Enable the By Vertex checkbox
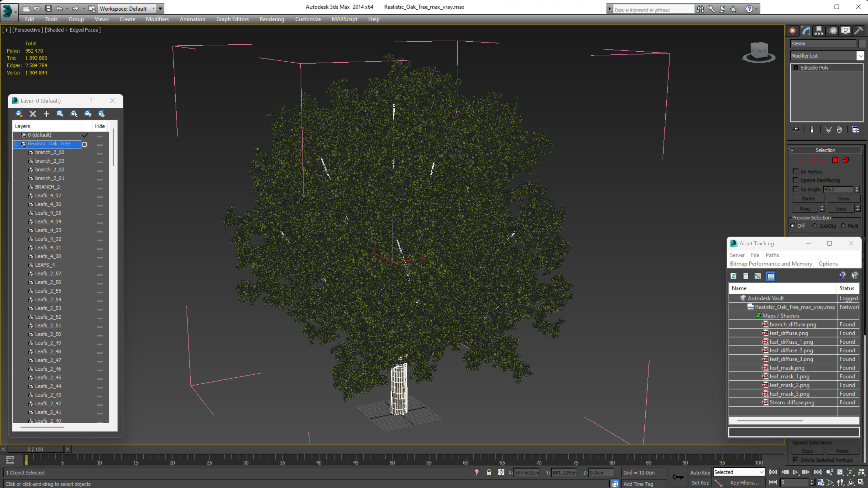The height and width of the screenshot is (488, 868). pyautogui.click(x=796, y=171)
